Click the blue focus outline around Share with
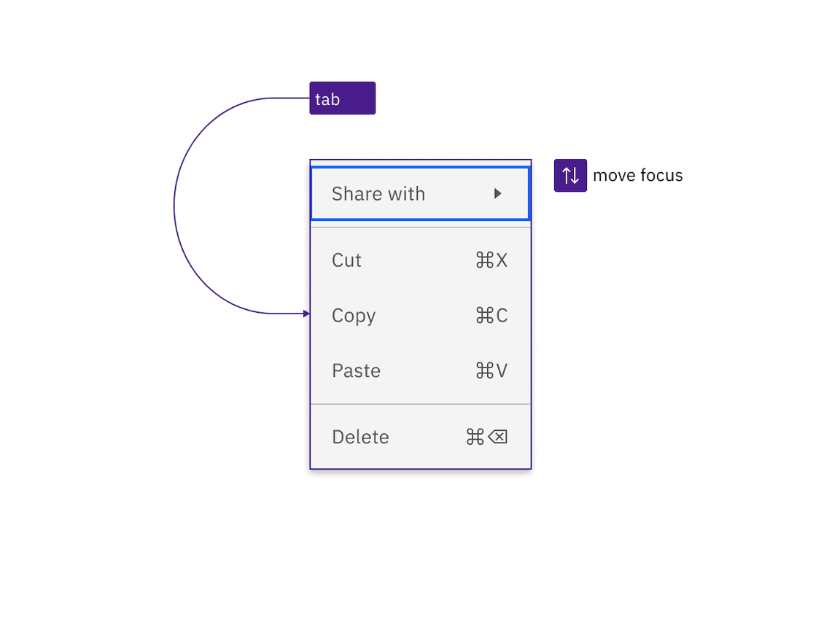This screenshot has width=840, height=630. click(x=421, y=168)
